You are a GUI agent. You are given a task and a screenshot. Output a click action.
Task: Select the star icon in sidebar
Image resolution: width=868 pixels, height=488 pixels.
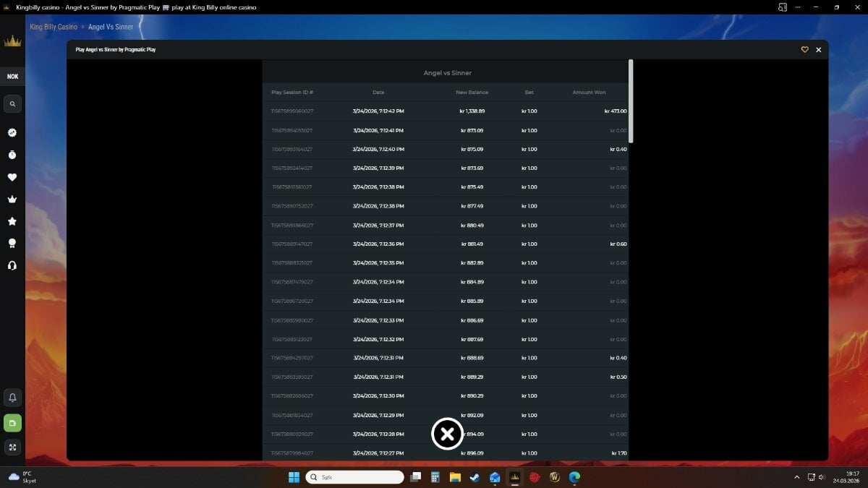pos(12,221)
